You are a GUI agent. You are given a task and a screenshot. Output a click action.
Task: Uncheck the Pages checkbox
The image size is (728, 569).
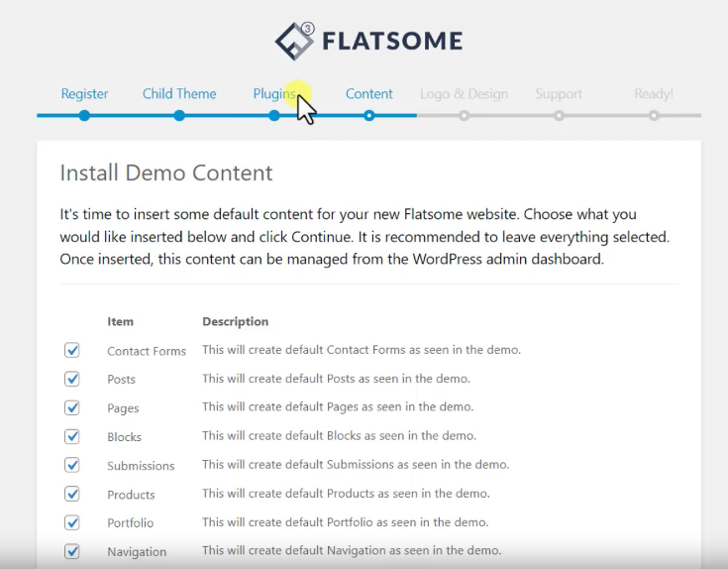72,407
